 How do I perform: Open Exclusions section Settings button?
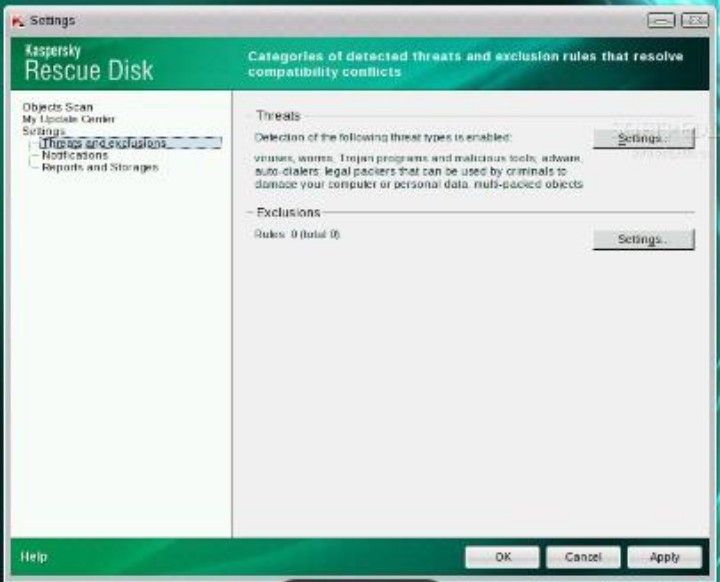pyautogui.click(x=643, y=239)
